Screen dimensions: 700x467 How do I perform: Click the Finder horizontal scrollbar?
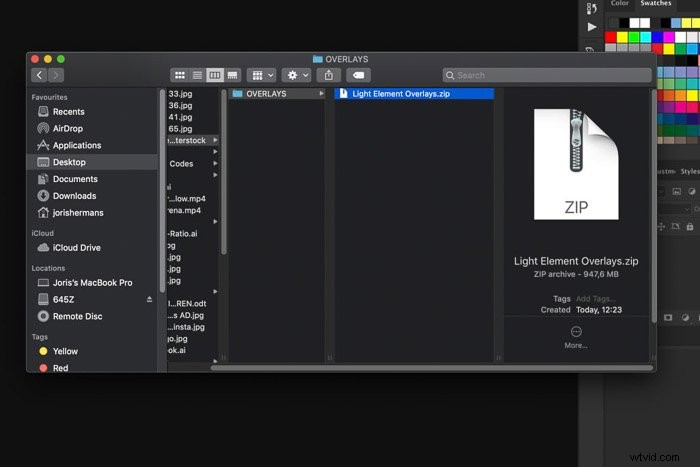click(x=432, y=368)
